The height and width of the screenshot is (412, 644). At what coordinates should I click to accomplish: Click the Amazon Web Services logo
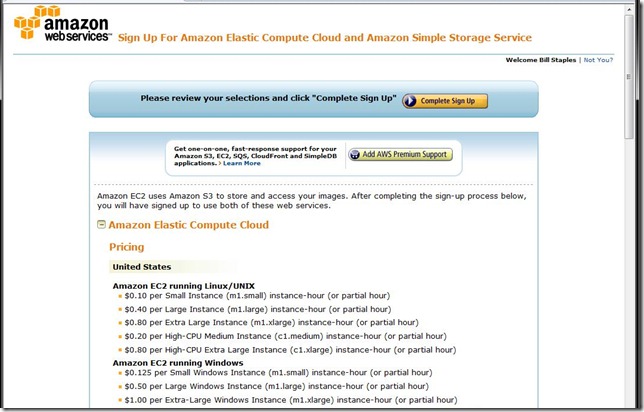click(62, 23)
